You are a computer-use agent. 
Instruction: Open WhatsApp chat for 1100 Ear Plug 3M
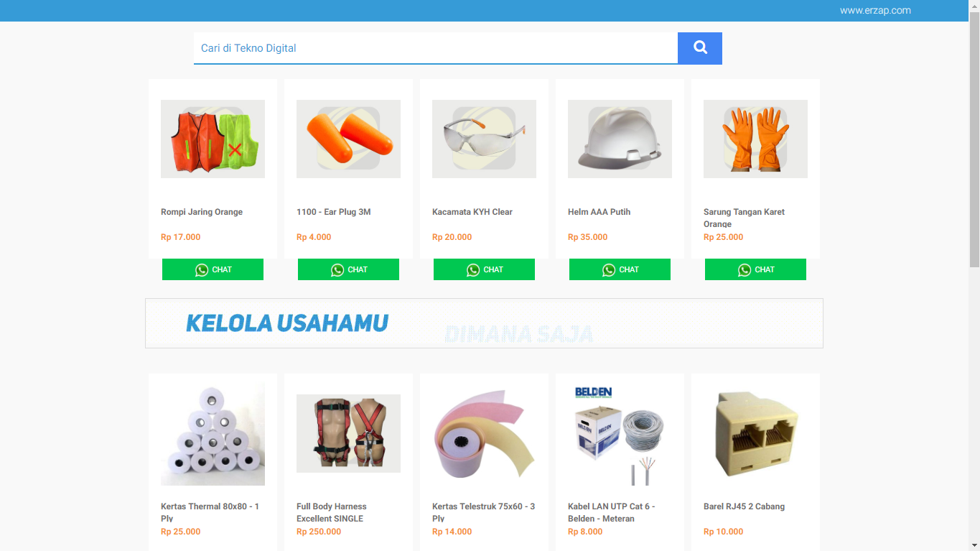coord(348,269)
